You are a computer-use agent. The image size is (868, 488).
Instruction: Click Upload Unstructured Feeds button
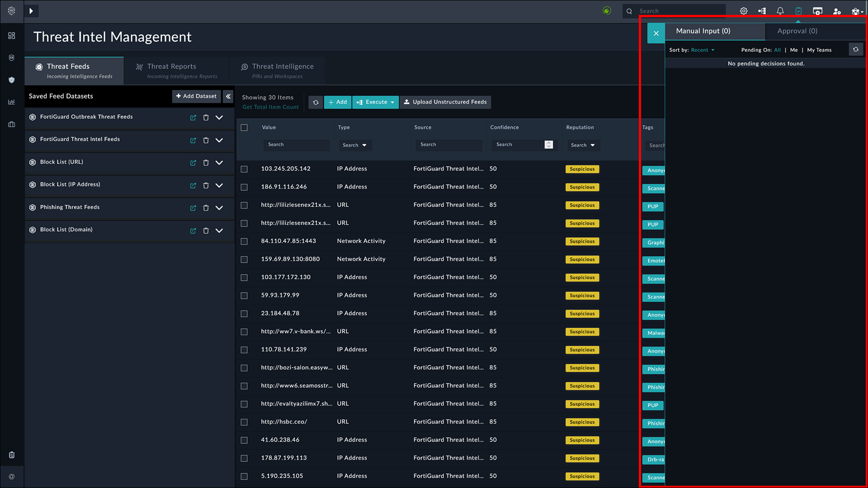pos(445,102)
